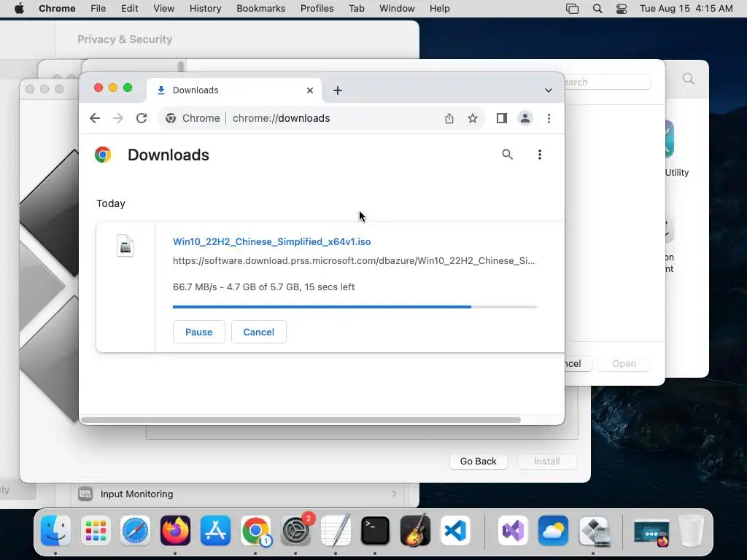The image size is (747, 560).
Task: Click the minimized window thumbnail in Dock
Action: [x=651, y=533]
